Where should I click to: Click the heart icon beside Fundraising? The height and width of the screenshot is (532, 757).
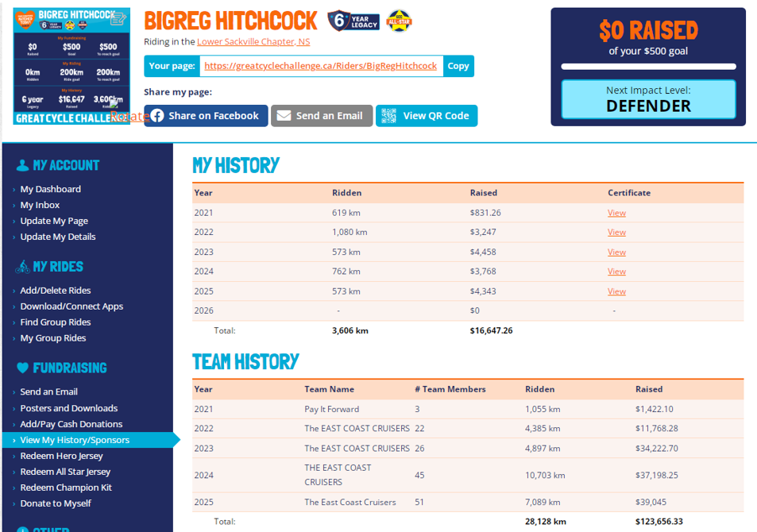point(22,368)
